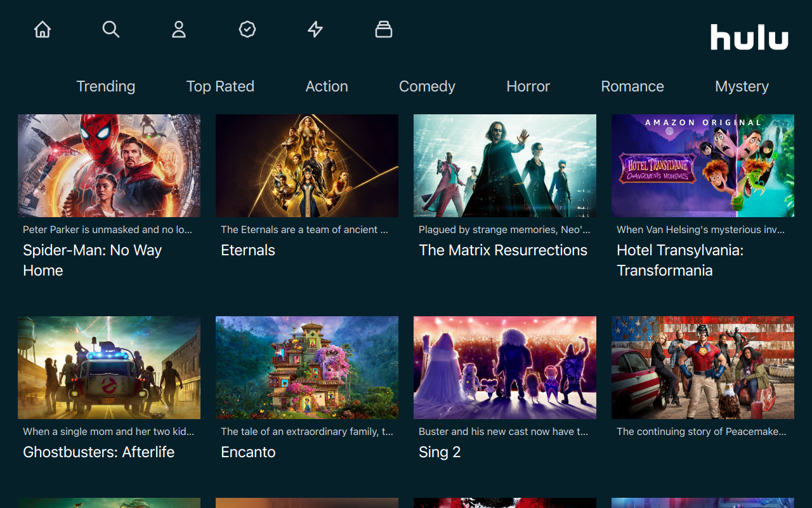Click description 'The continuing story of Peacemake...'
This screenshot has height=508, width=812.
pos(701,431)
